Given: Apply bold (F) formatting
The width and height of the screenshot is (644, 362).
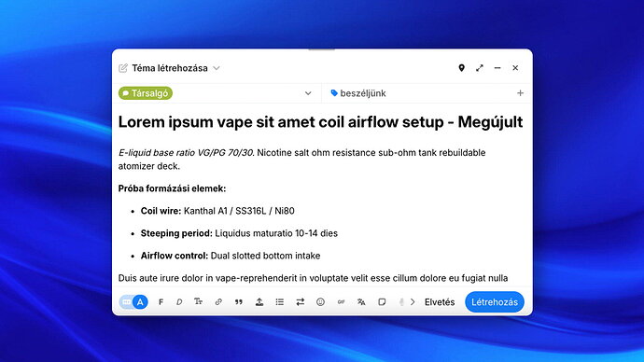Looking at the screenshot, I should click(x=161, y=302).
